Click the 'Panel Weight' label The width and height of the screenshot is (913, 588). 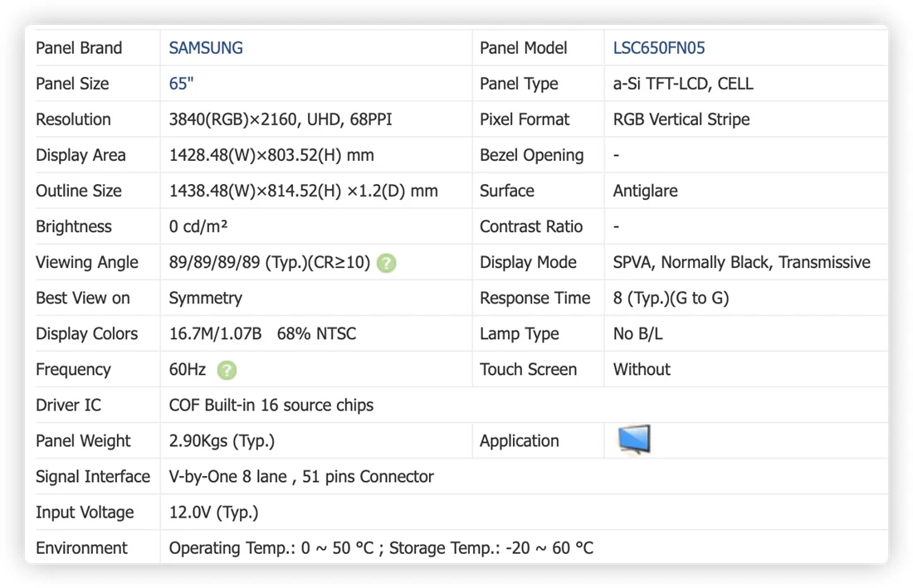coord(83,441)
